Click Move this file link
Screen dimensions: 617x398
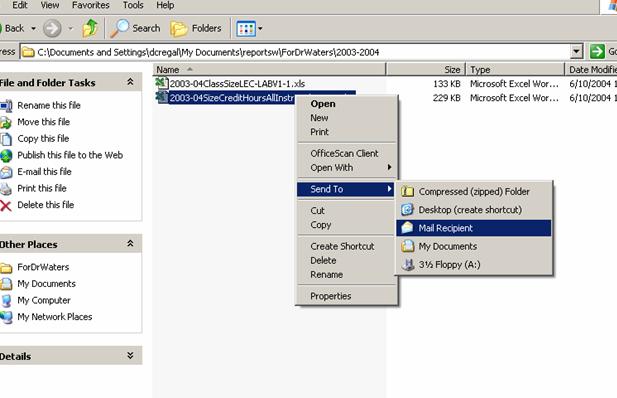click(x=44, y=122)
